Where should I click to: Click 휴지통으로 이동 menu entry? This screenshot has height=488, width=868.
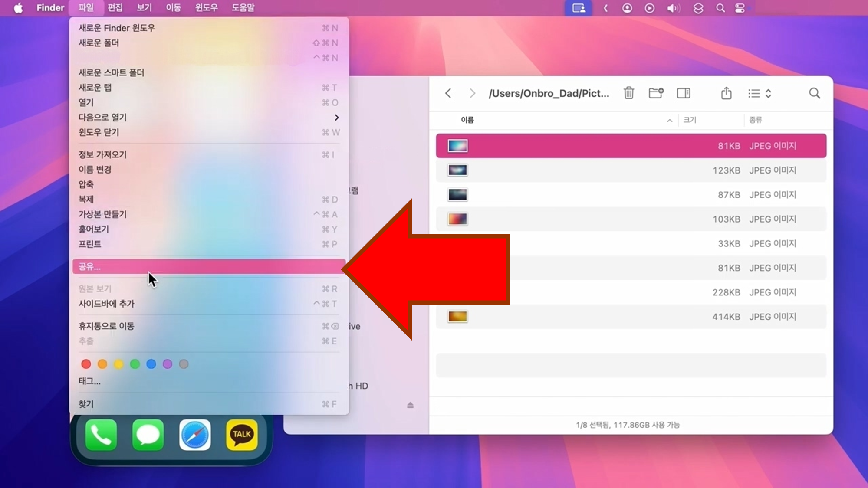tap(106, 326)
